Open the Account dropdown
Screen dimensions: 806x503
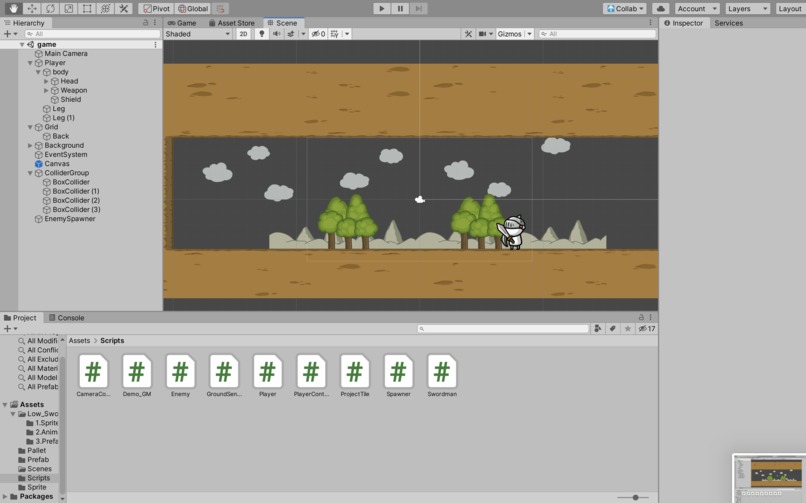[697, 8]
